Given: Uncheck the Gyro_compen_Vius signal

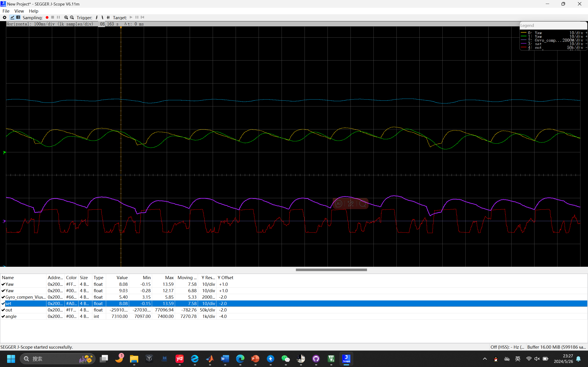Looking at the screenshot, I should pos(3,297).
